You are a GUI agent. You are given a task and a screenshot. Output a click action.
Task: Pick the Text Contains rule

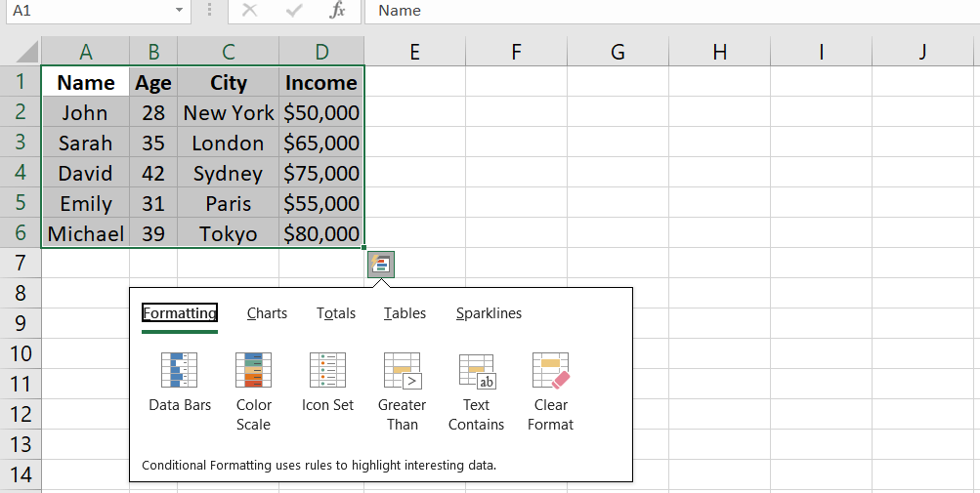pyautogui.click(x=476, y=372)
